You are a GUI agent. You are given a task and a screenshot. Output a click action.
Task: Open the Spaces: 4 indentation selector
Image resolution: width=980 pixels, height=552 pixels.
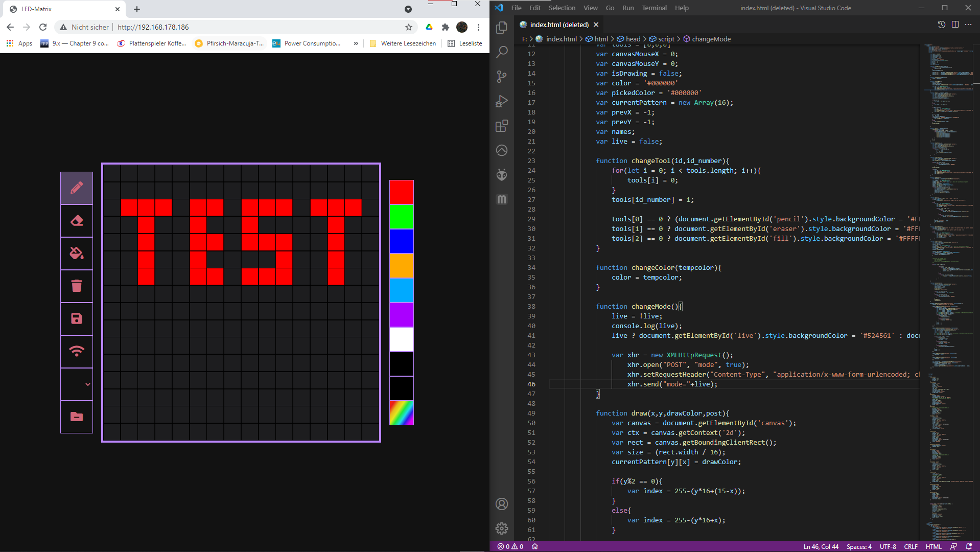859,546
